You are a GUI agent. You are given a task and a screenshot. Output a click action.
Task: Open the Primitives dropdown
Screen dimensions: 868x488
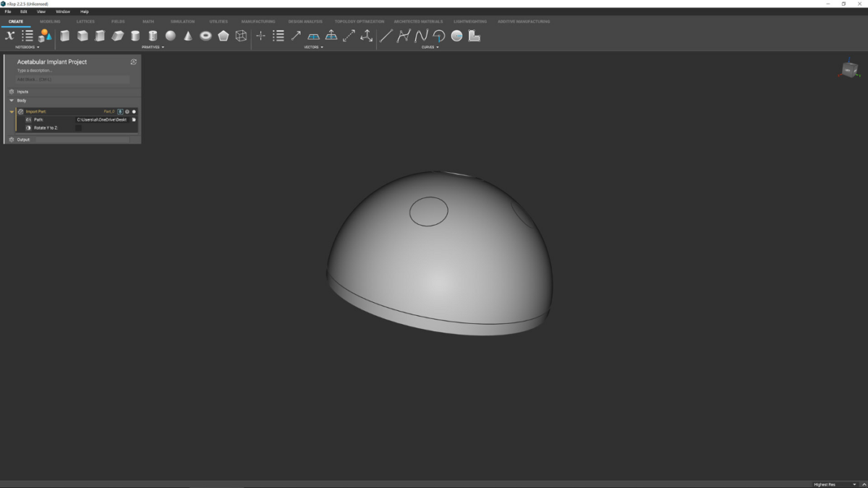click(x=163, y=46)
